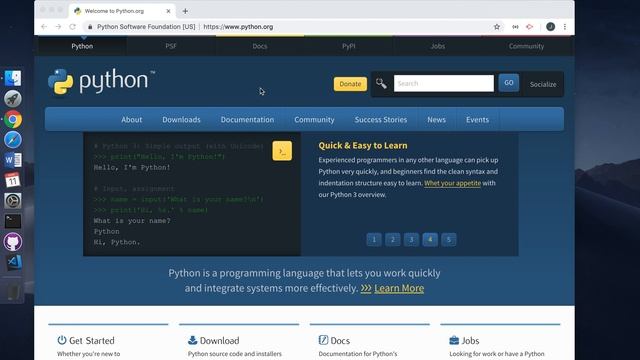
Task: Bookmark this page with the star
Action: 497,27
